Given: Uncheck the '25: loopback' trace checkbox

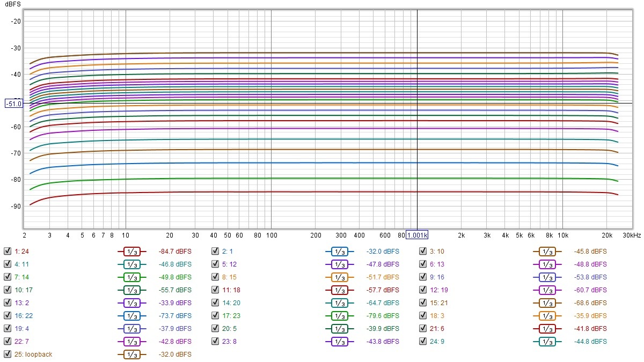Looking at the screenshot, I should [x=8, y=354].
